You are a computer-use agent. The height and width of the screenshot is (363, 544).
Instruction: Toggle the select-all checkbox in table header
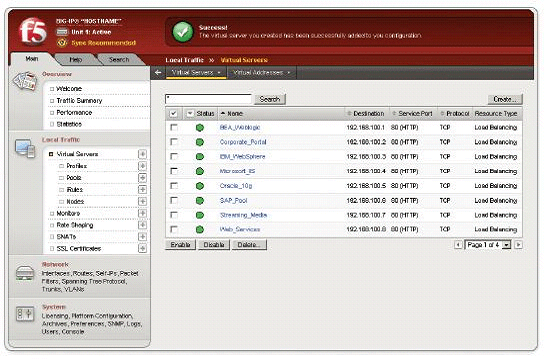pyautogui.click(x=173, y=113)
